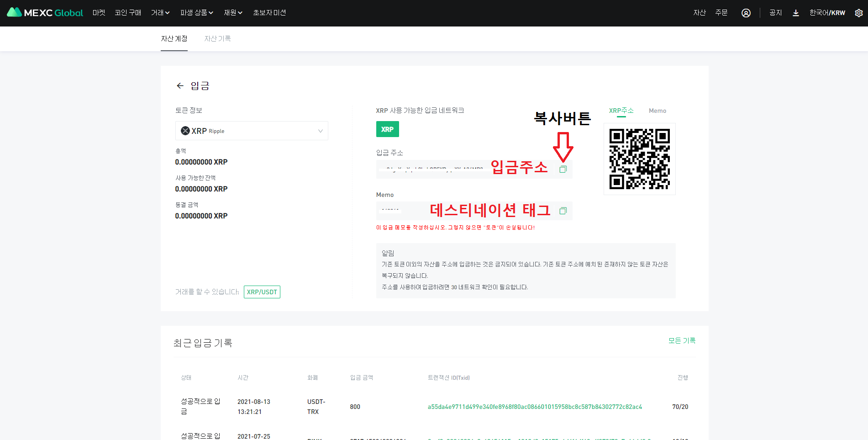Copy the deposit address with copy icon
This screenshot has width=868, height=440.
click(x=563, y=169)
